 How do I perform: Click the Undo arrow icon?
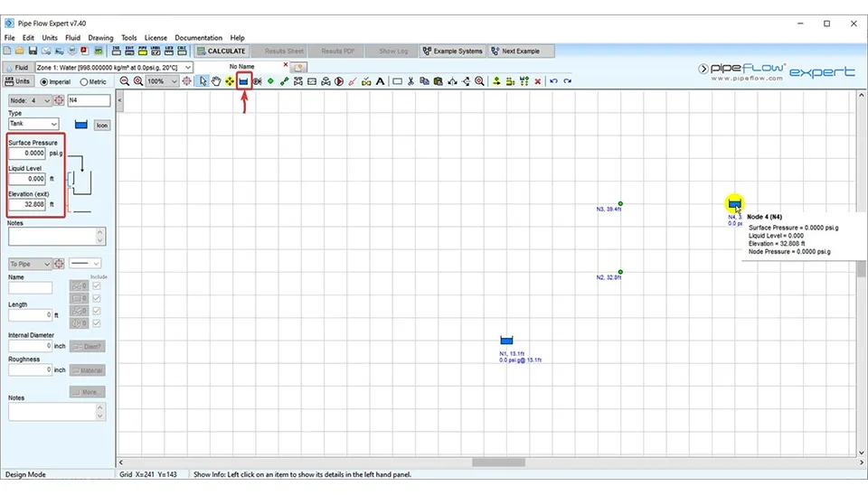(x=553, y=81)
